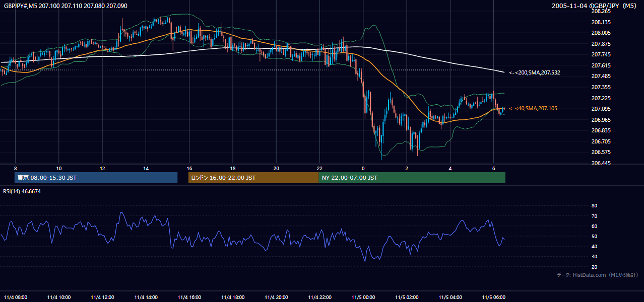This screenshot has width=644, height=302.
Task: Click RSI axis level 70
Action: pos(594,216)
